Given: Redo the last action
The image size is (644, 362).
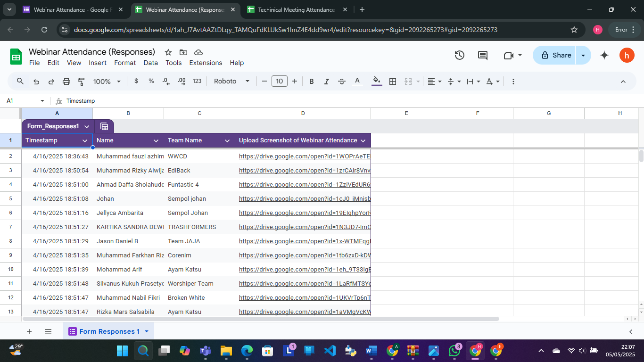Looking at the screenshot, I should click(51, 82).
